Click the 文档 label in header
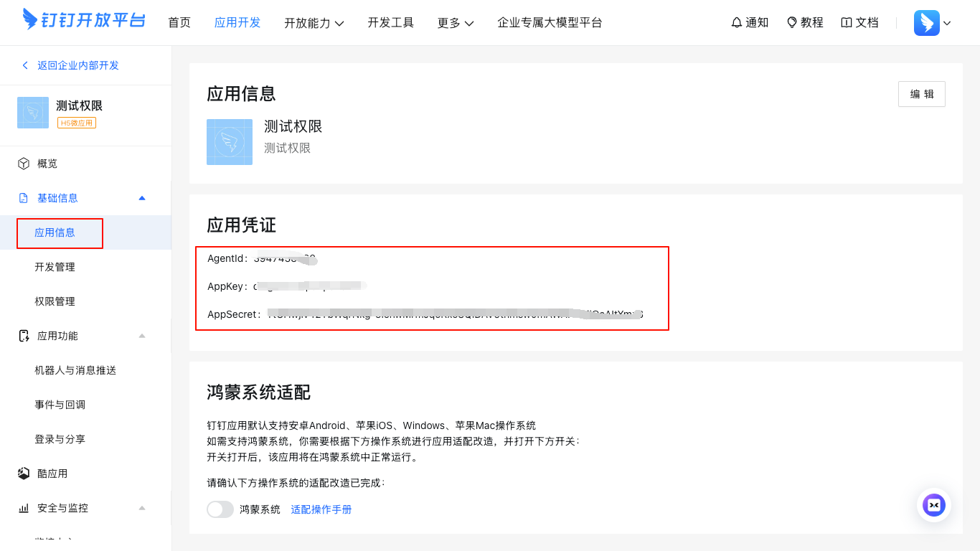 click(x=867, y=22)
